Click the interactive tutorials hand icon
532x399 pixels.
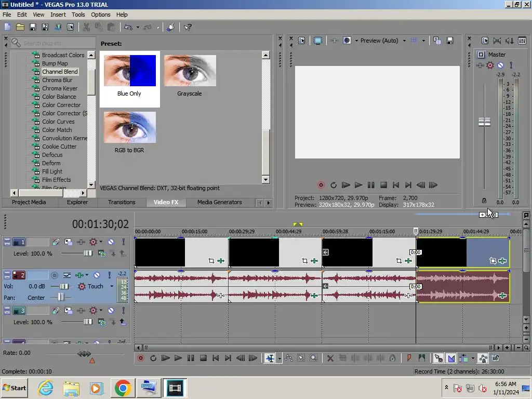coord(170,27)
